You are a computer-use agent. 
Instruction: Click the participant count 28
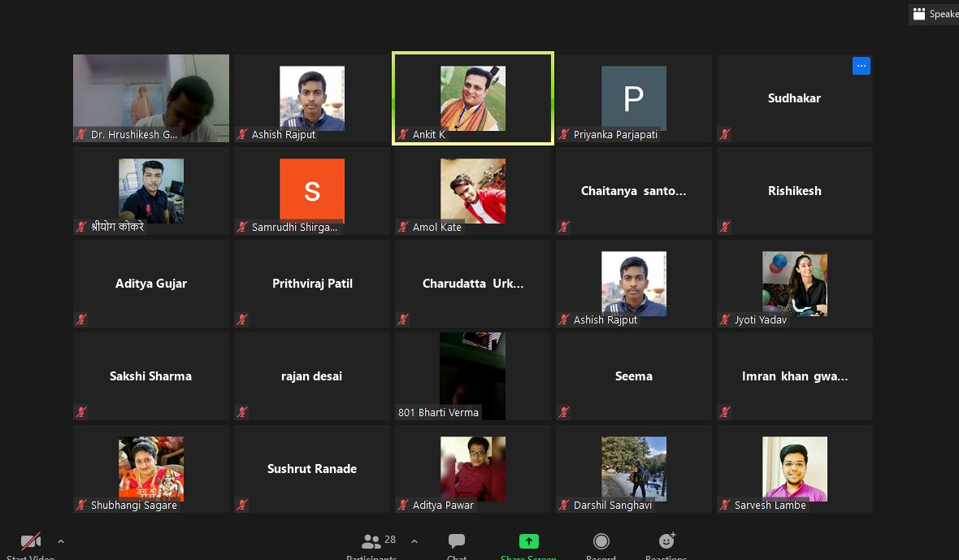click(390, 539)
